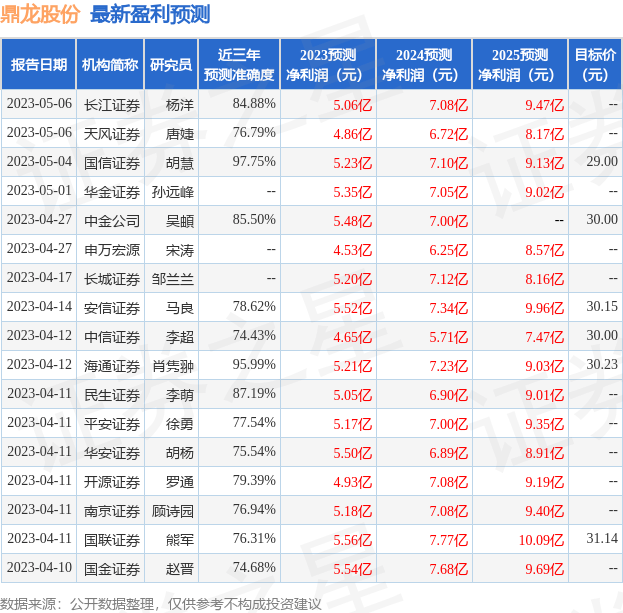Click the 97.75% accuracy value
The image size is (623, 613).
pos(254,161)
